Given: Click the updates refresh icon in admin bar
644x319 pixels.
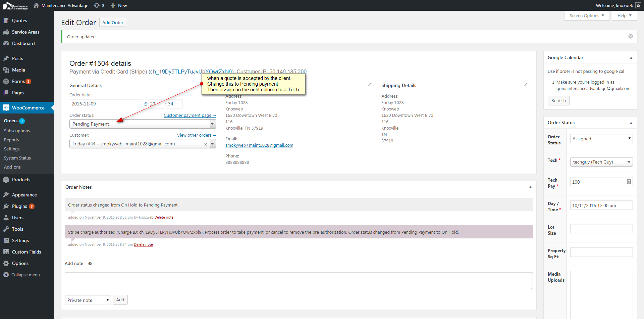Looking at the screenshot, I should 97,5.
